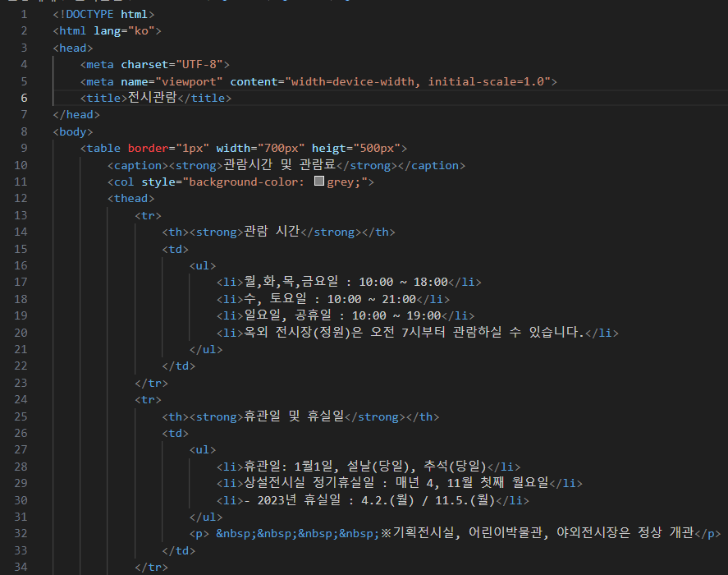Click the th heading text 관람 시간
Image resolution: width=728 pixels, height=575 pixels.
coord(272,232)
